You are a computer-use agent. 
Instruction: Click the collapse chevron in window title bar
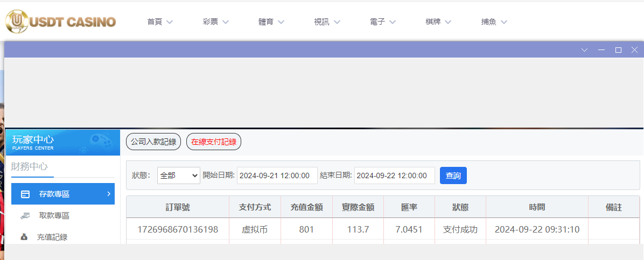click(x=585, y=50)
